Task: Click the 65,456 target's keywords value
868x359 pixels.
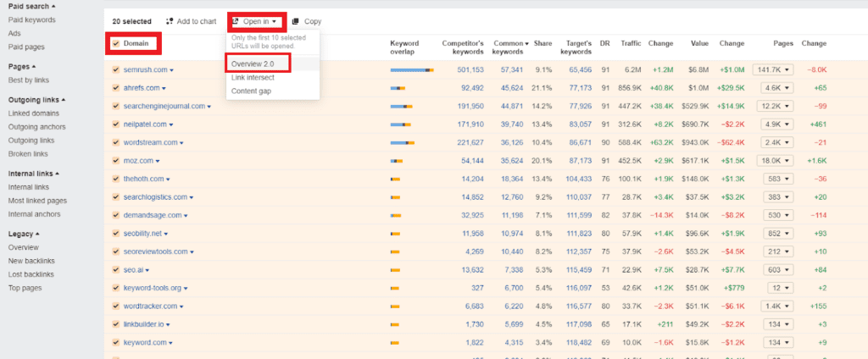Action: click(580, 70)
